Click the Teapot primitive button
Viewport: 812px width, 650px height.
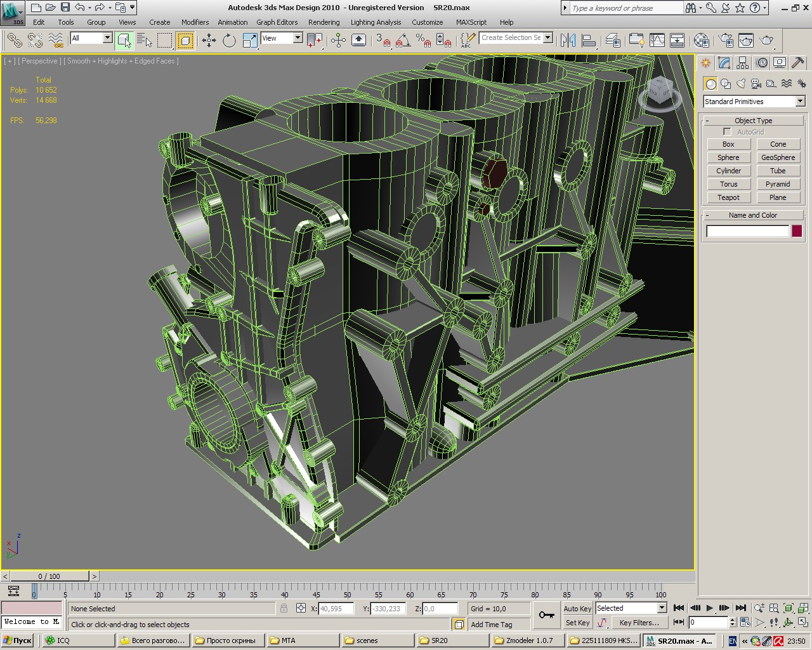[x=728, y=197]
